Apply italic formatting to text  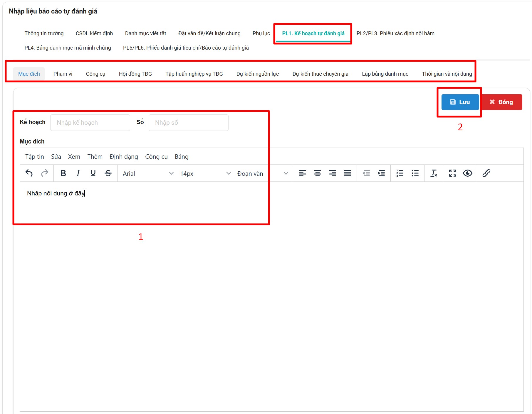[78, 173]
